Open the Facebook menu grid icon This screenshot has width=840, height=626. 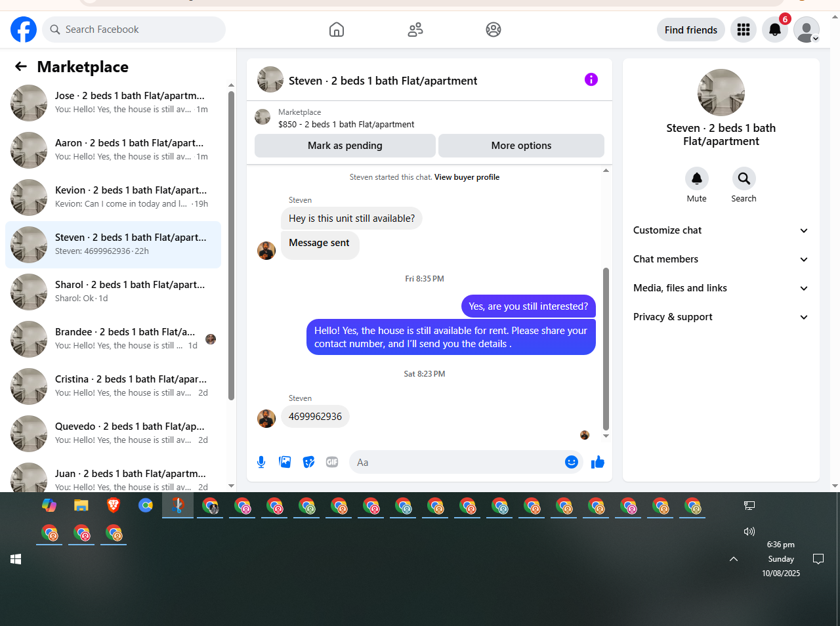tap(744, 30)
